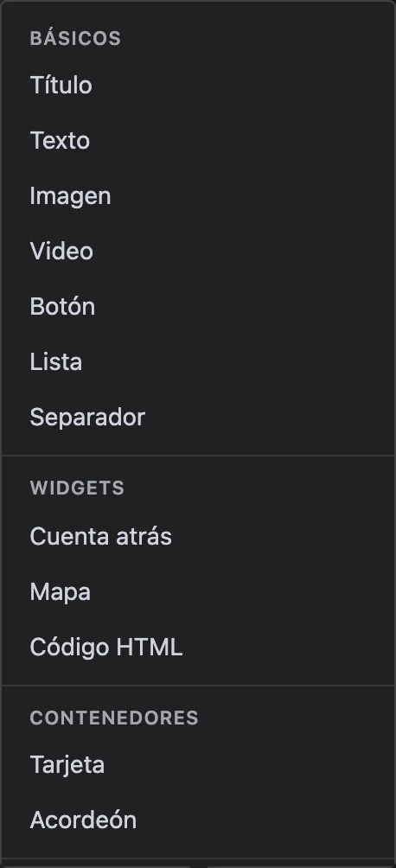Choose Título from the Básicos list
This screenshot has width=396, height=868.
point(198,86)
